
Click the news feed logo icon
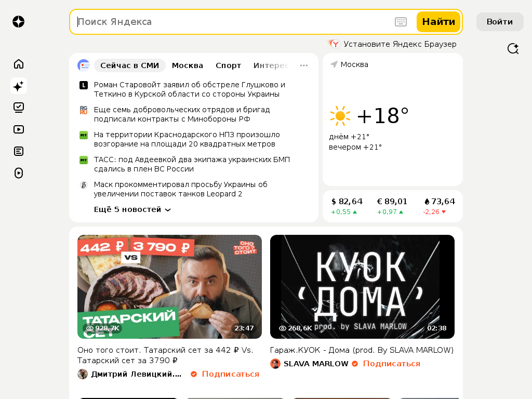(84, 65)
